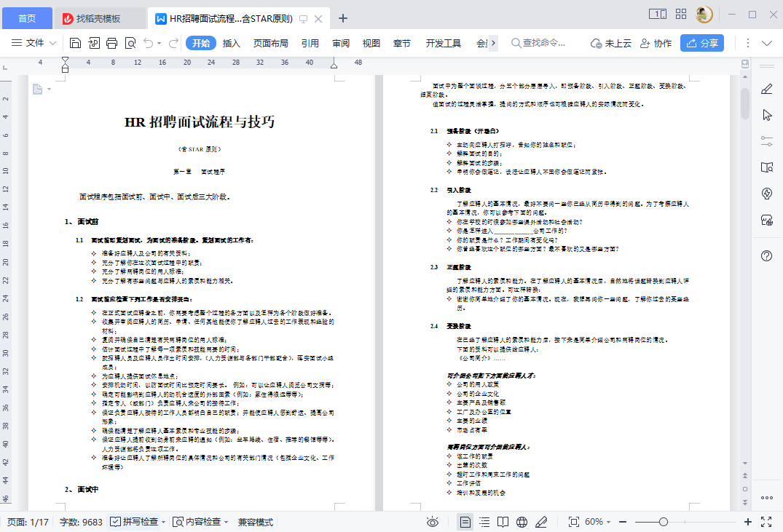Click the fit page zoom icon
The height and width of the screenshot is (532, 783).
pos(574,522)
